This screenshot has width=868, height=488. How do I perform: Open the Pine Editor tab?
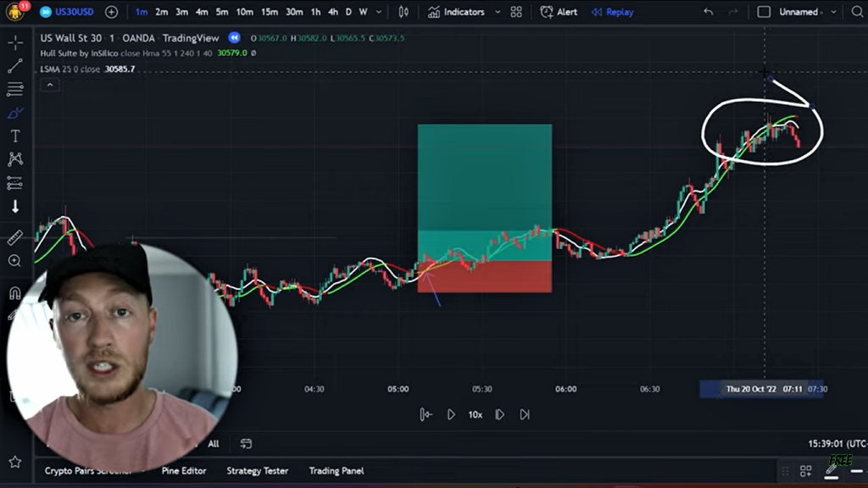(x=184, y=470)
